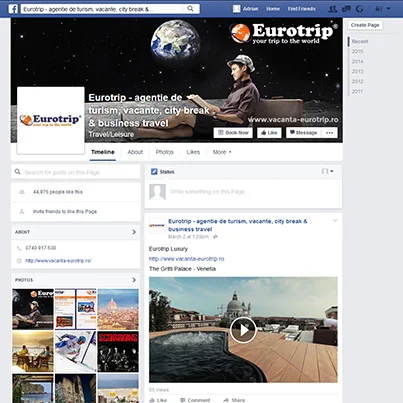Go to Adrian's profile
The height and width of the screenshot is (403, 403).
(250, 9)
